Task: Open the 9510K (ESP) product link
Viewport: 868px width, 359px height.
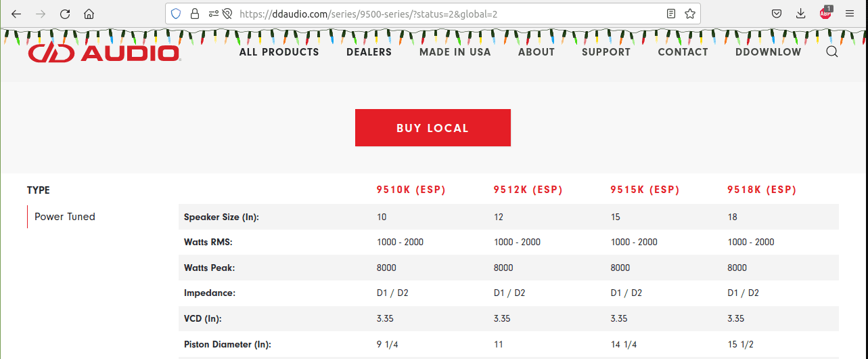Action: [411, 190]
